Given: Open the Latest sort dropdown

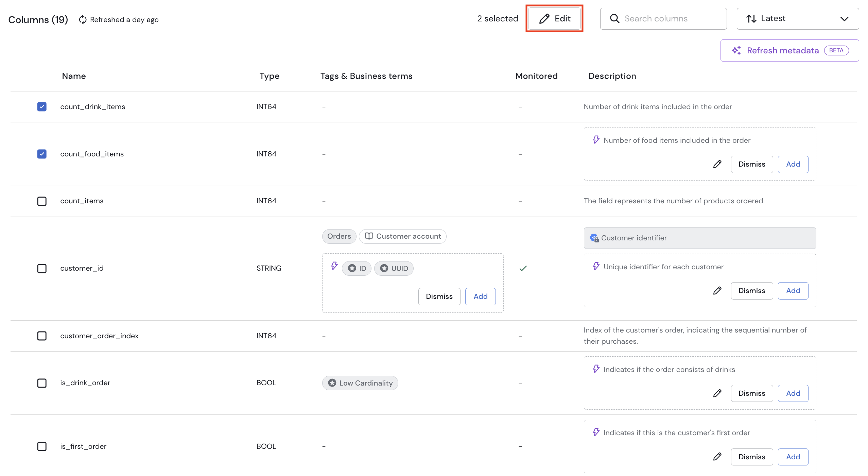Looking at the screenshot, I should 798,19.
